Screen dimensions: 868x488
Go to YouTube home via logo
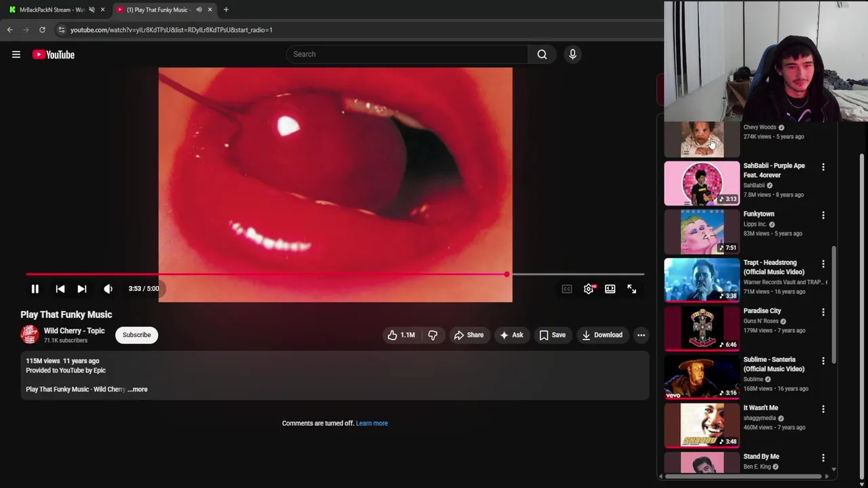(x=53, y=54)
